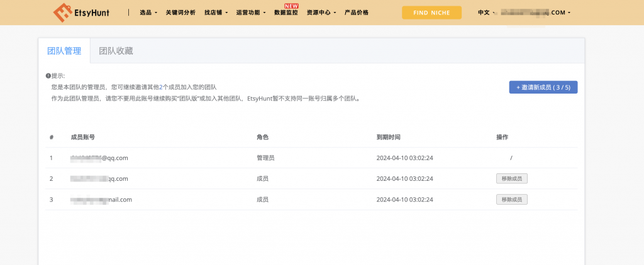Screen dimensions: 644x265
Task: Remove the member in row 2
Action: (511, 178)
